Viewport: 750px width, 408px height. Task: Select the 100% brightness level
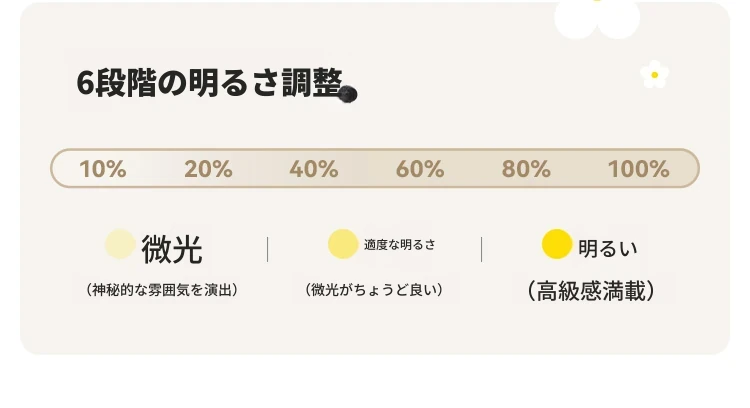click(639, 169)
